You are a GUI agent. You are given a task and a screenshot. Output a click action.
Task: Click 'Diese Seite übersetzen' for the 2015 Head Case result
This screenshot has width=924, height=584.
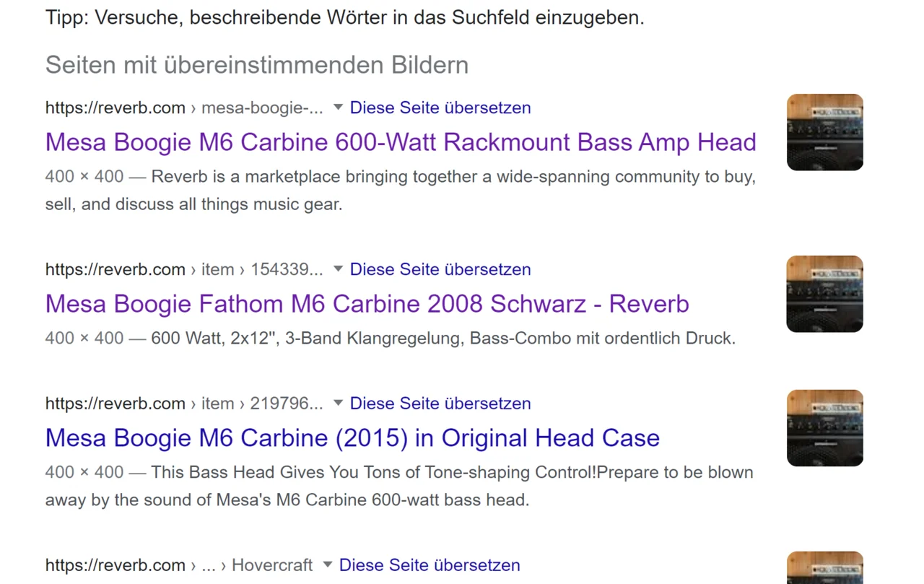[440, 404]
